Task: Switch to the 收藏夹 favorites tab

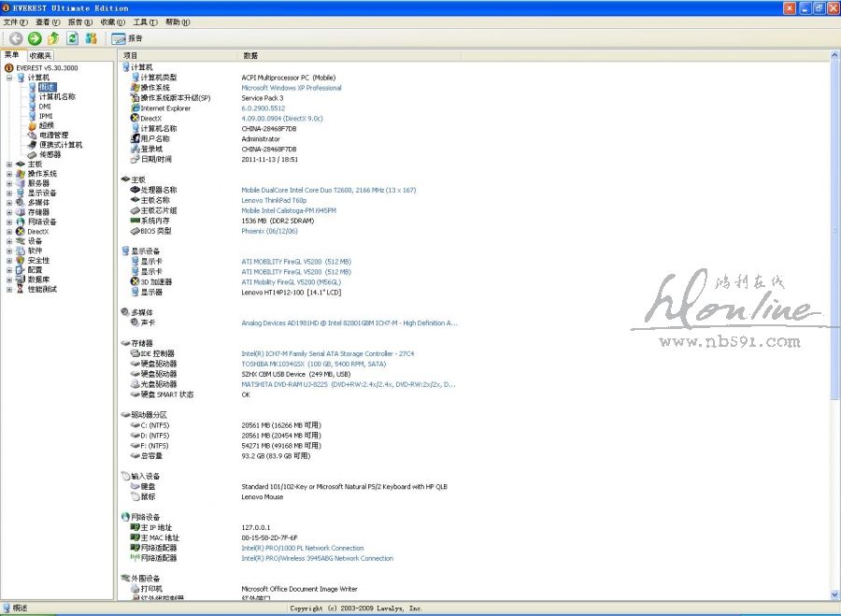Action: click(x=40, y=56)
